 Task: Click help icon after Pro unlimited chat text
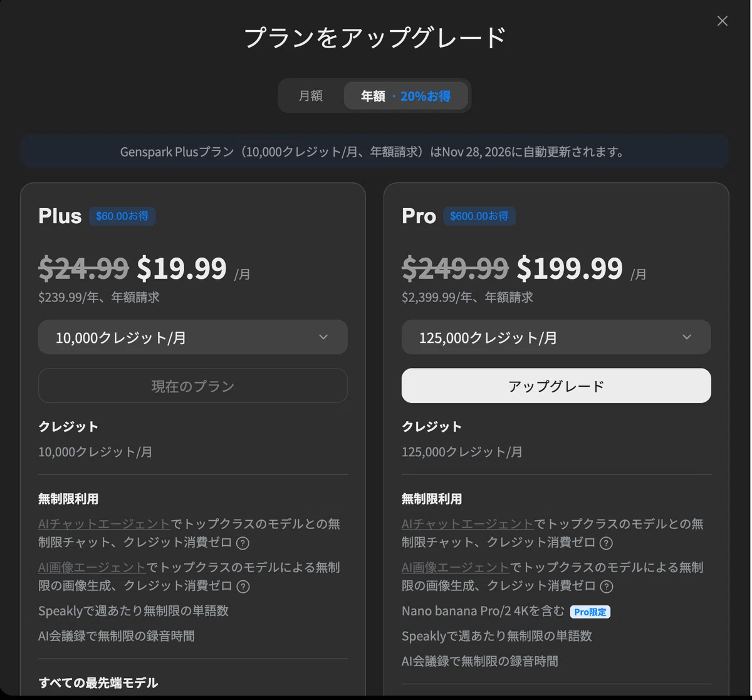(x=606, y=543)
